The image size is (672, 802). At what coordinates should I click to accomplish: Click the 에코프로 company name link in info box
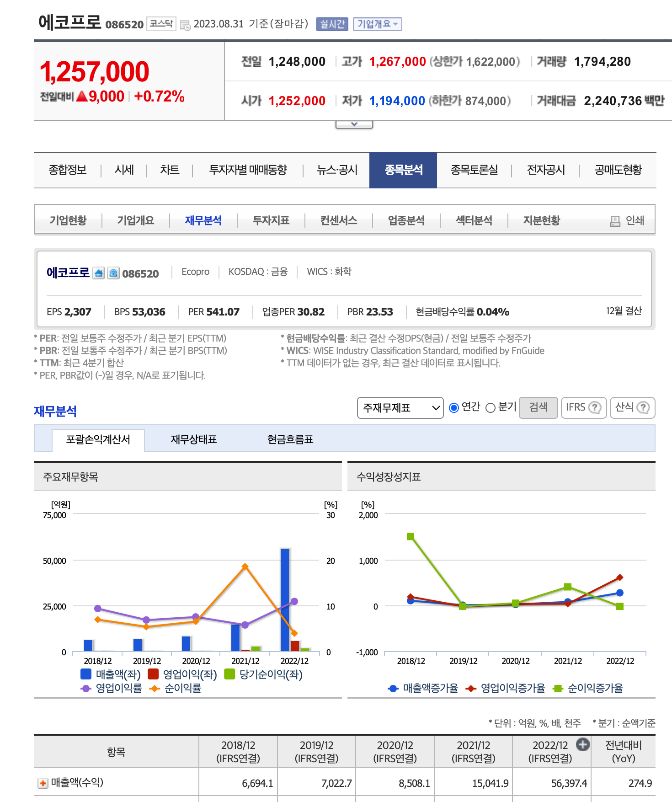tap(68, 273)
